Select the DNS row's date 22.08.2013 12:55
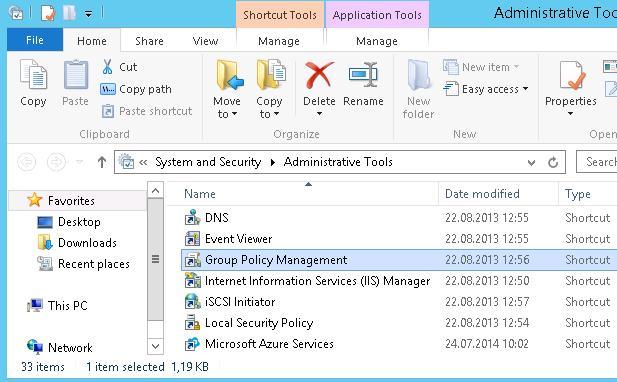The image size is (617, 382). coord(487,218)
